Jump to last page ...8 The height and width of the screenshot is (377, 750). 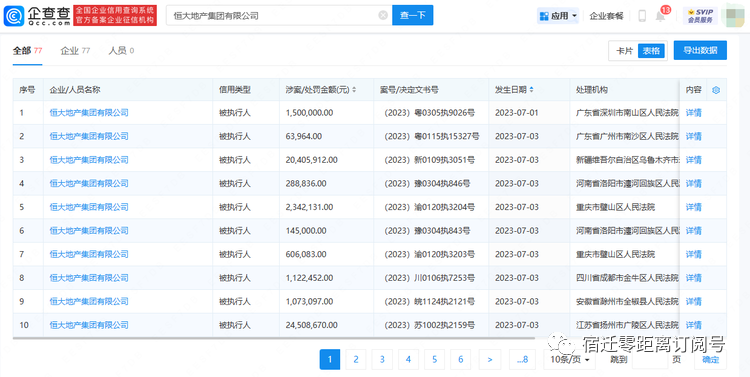click(x=522, y=359)
